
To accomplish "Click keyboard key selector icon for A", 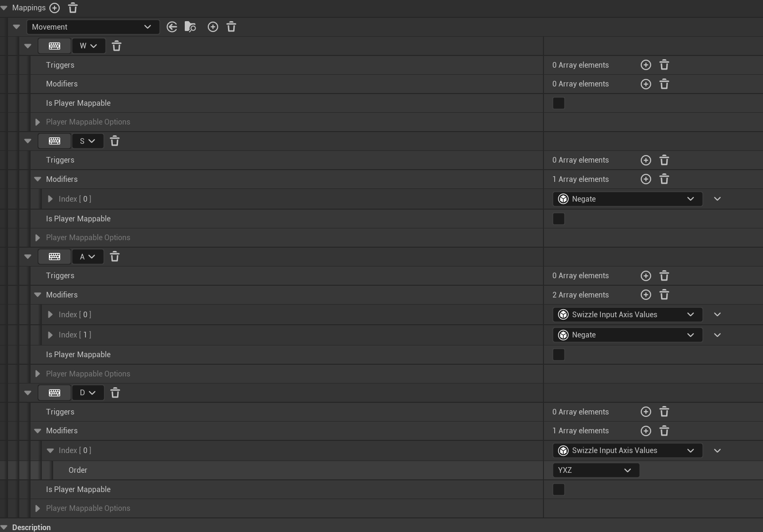I will (x=55, y=257).
